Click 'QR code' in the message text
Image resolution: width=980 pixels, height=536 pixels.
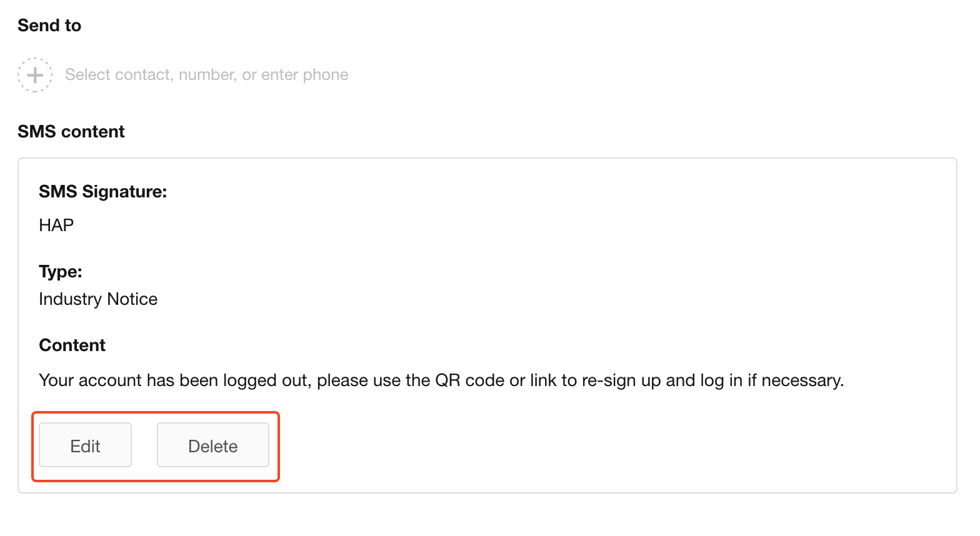(469, 380)
